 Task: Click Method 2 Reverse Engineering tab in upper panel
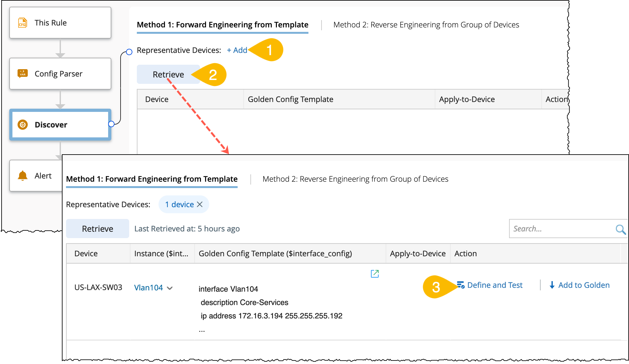(x=426, y=25)
